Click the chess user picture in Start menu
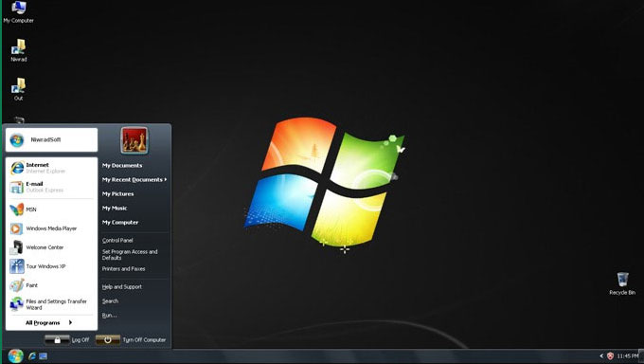The height and width of the screenshot is (364, 644). pyautogui.click(x=134, y=140)
